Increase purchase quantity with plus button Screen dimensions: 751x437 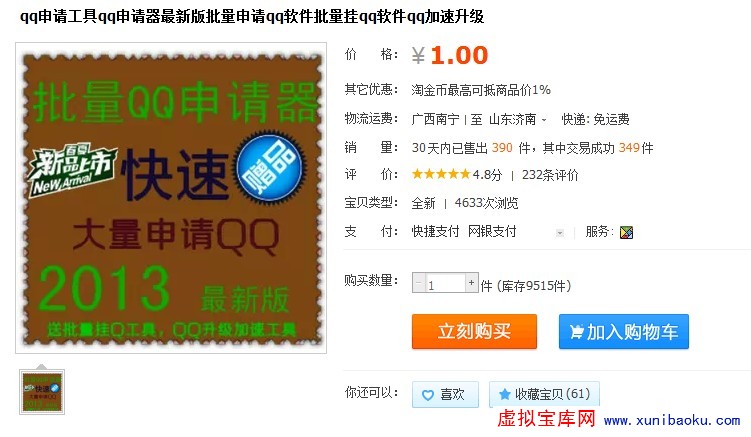471,283
